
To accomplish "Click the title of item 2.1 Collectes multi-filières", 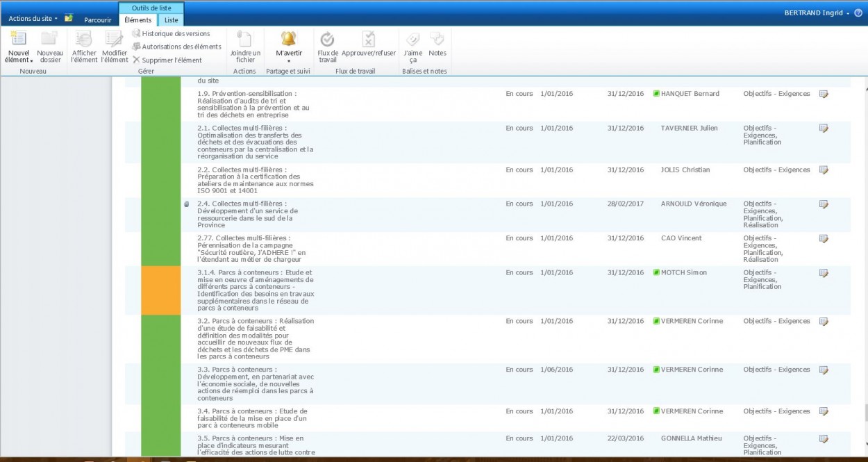I will (x=256, y=142).
